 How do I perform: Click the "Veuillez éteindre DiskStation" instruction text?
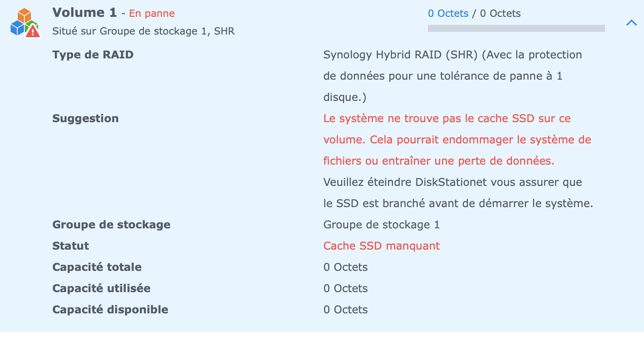tap(458, 193)
